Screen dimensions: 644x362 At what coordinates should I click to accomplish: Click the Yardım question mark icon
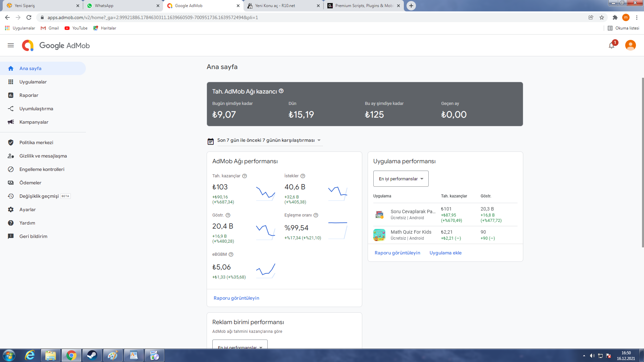click(x=11, y=223)
